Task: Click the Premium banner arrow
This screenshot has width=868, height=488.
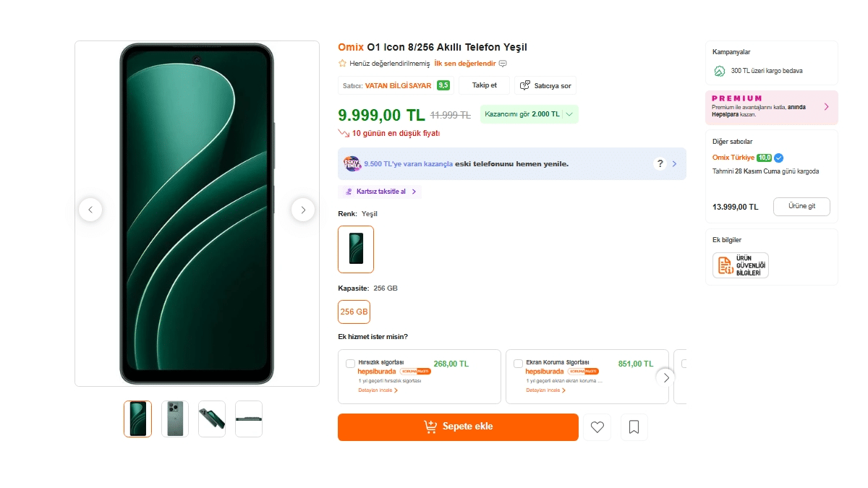Action: coord(826,107)
